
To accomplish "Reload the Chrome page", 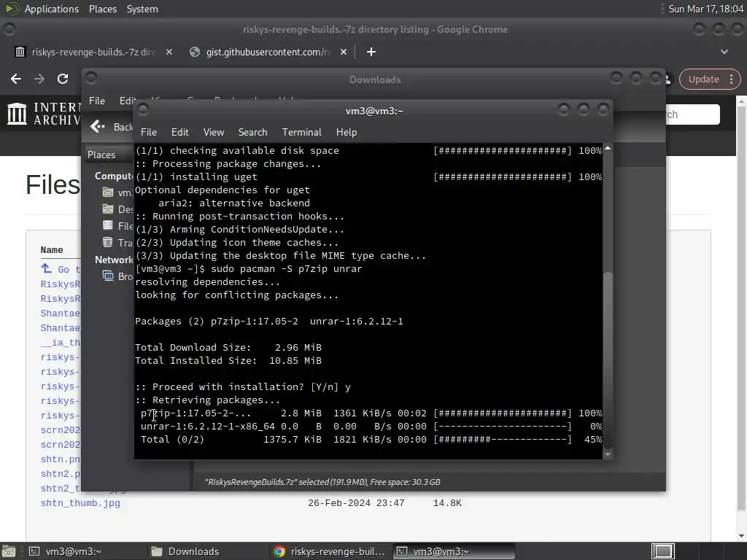I will 63,79.
